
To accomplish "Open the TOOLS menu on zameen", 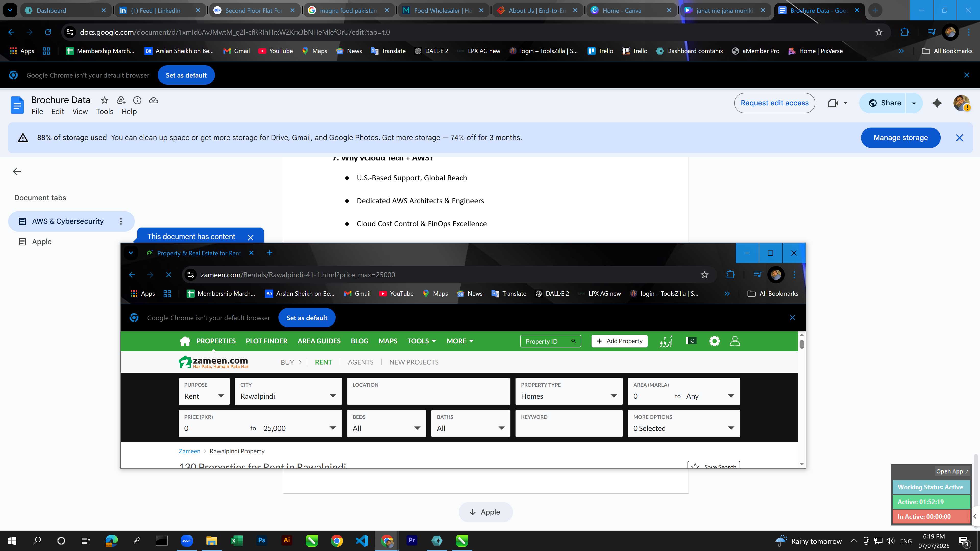I will [422, 341].
